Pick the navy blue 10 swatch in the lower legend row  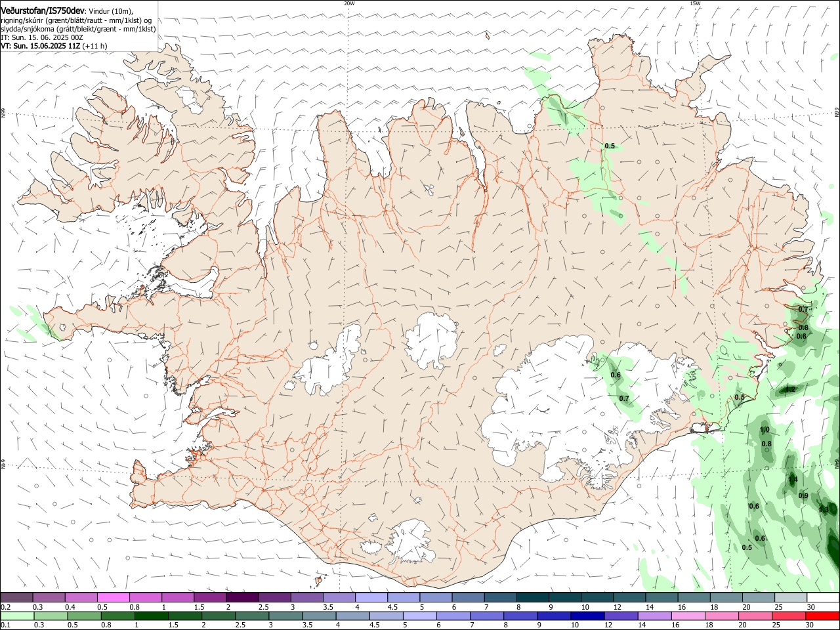[587, 616]
